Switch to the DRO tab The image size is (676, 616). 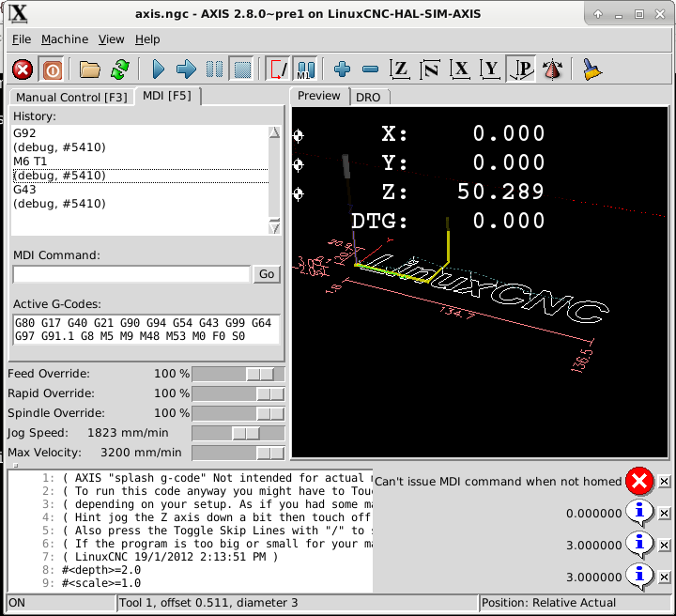coord(369,97)
